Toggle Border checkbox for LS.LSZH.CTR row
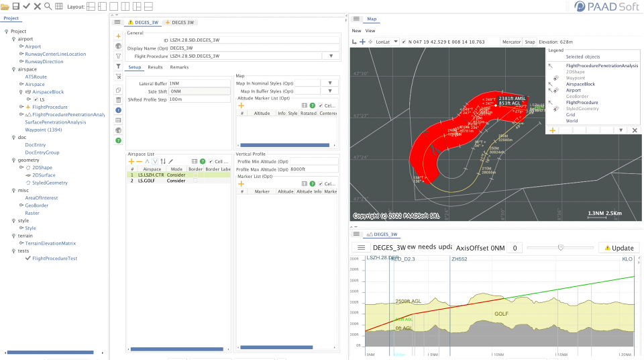The height and width of the screenshot is (360, 644). click(x=195, y=175)
